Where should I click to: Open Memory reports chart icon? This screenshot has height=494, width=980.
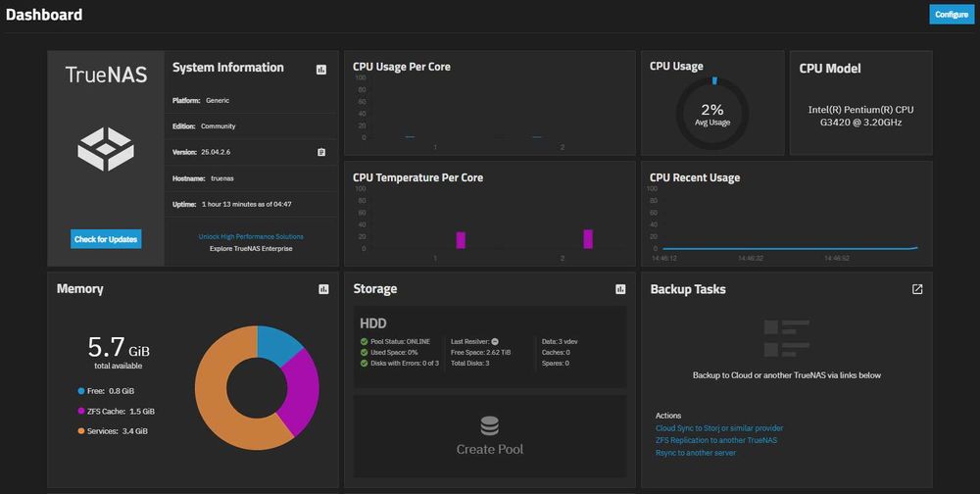coord(323,289)
